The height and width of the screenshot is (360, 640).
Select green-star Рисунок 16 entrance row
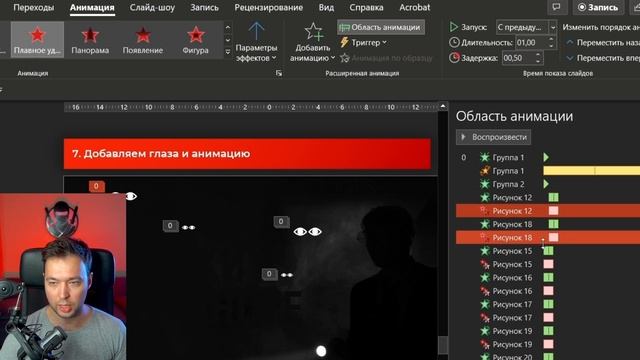(x=548, y=278)
